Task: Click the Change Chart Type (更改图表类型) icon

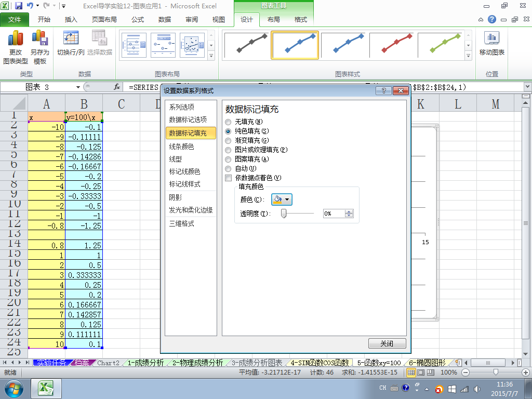Action: click(x=15, y=47)
